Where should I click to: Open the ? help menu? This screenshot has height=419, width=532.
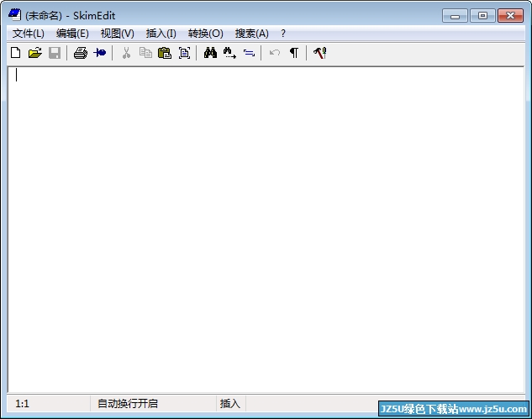(283, 34)
